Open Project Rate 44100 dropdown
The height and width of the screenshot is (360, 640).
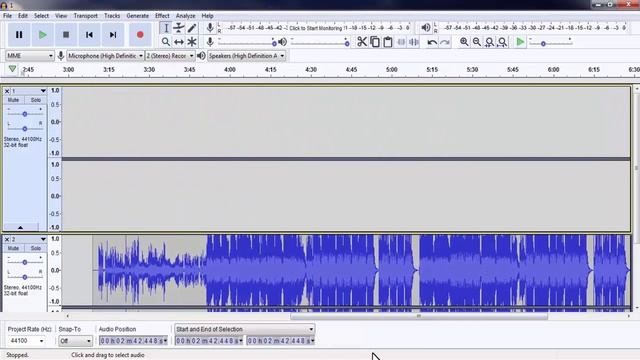[26, 340]
